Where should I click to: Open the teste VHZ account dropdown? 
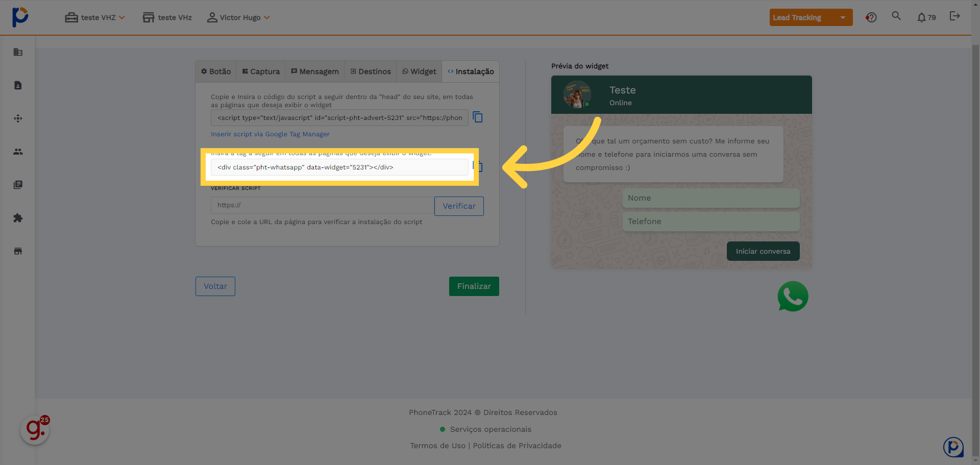(x=95, y=17)
